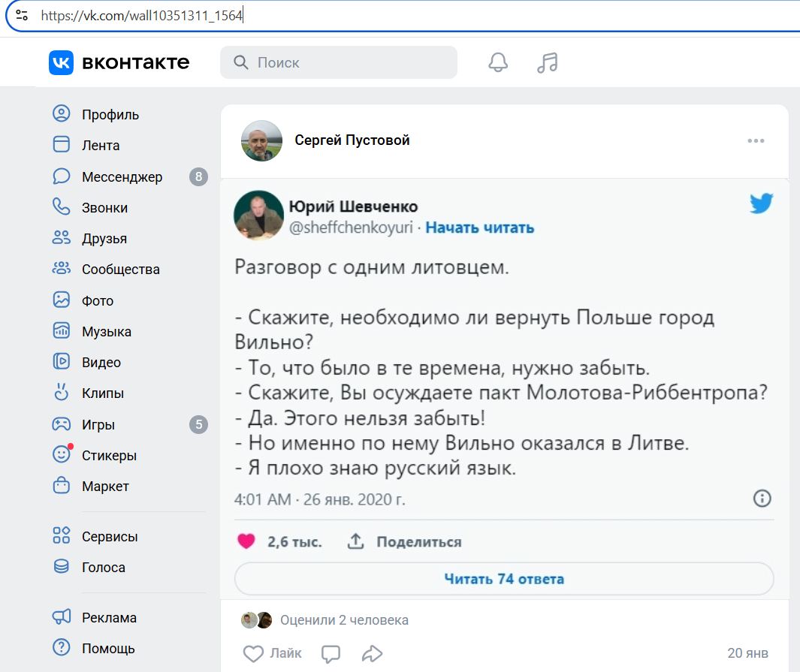Image resolution: width=800 pixels, height=672 pixels.
Task: Click the Начать читать link
Action: [x=480, y=228]
